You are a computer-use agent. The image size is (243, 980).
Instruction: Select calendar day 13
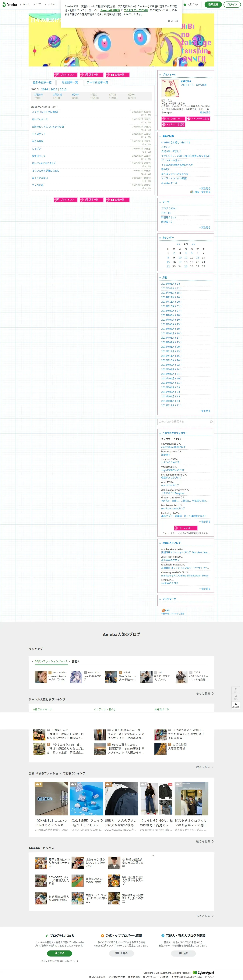pos(197,258)
